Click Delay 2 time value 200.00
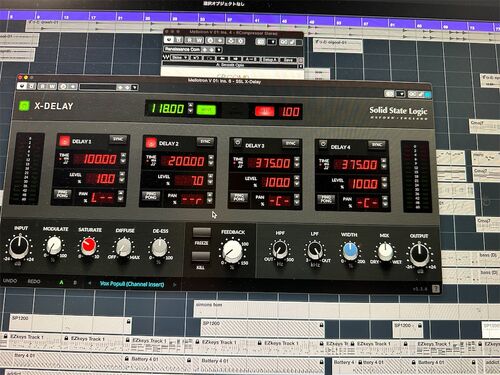500x375 pixels. coord(186,161)
